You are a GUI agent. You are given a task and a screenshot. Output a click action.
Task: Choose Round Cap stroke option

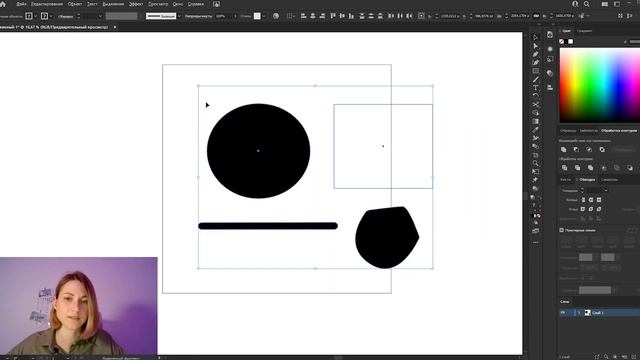pyautogui.click(x=591, y=200)
